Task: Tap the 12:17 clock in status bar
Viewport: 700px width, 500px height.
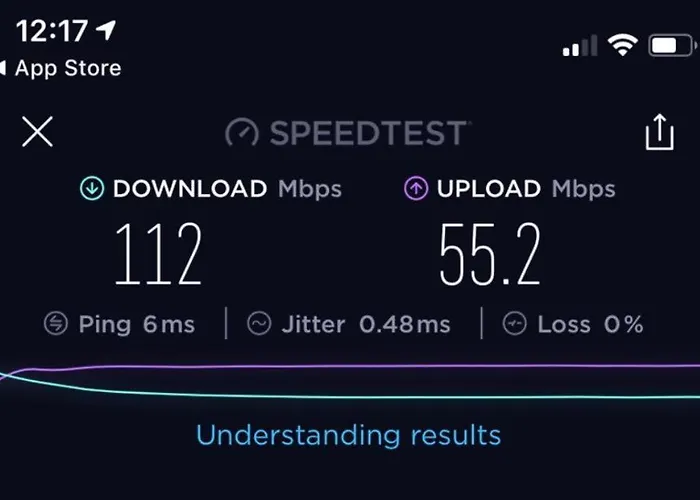Action: [52, 31]
